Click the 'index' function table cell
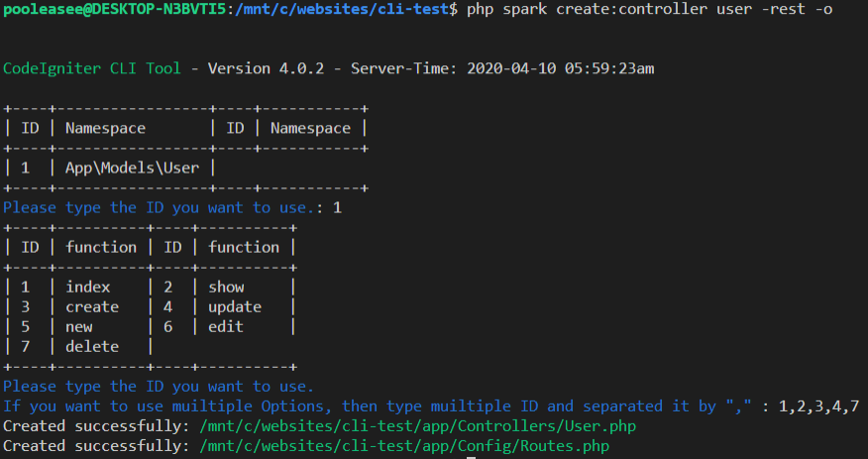Screen dimensions: 868x459 (88, 287)
